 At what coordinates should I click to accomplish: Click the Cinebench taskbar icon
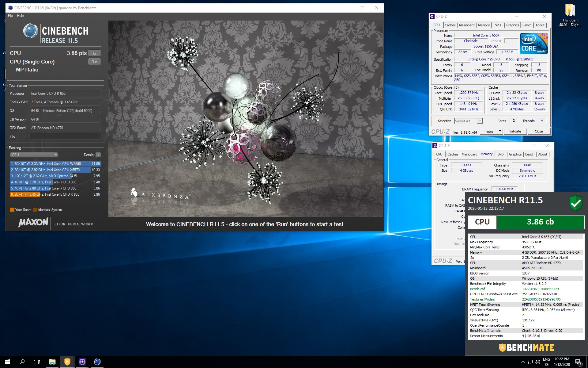[x=97, y=362]
